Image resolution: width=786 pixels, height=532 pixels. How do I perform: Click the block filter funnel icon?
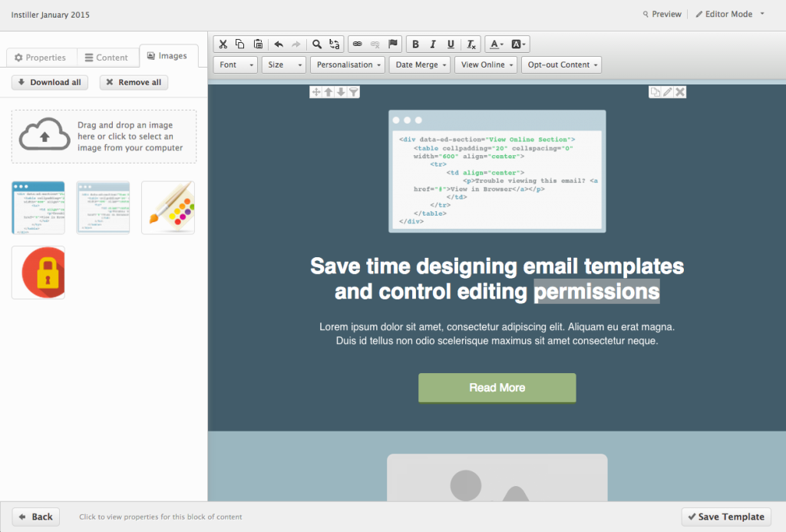click(353, 92)
